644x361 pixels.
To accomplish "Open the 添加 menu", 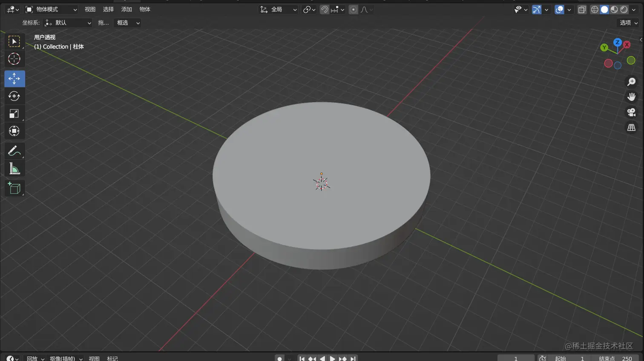I will point(126,9).
